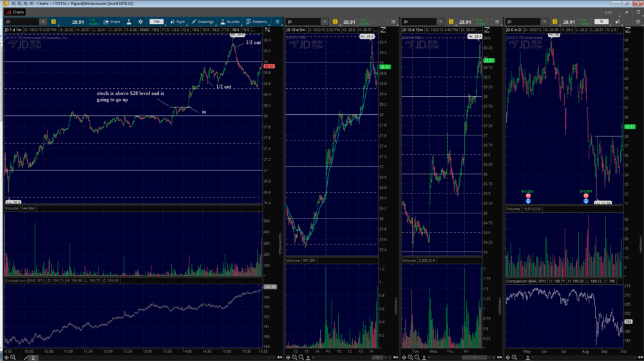Expand symbol dropdown in 5m chart

point(325,22)
